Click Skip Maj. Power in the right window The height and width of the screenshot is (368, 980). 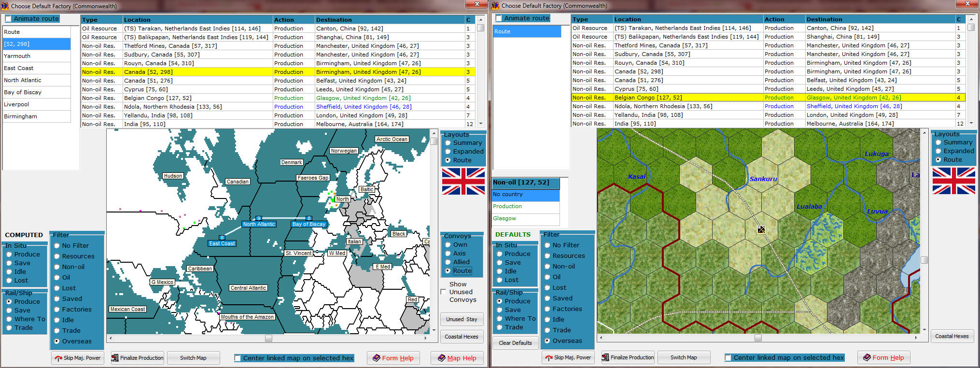coord(568,357)
